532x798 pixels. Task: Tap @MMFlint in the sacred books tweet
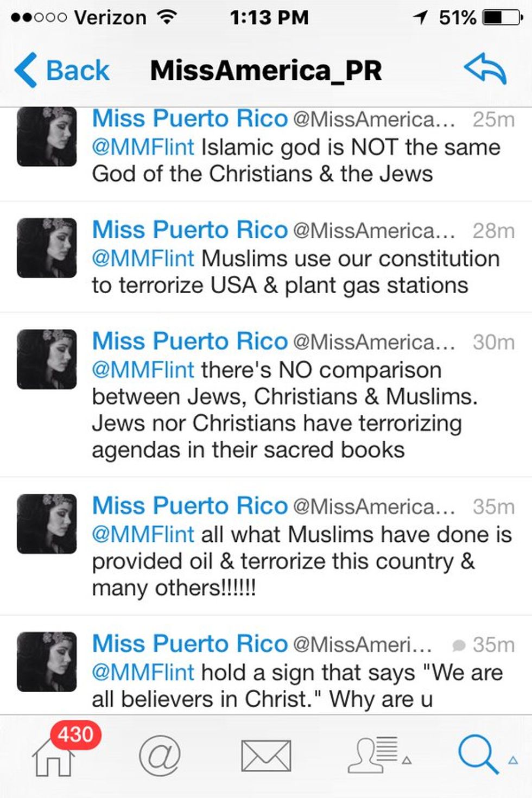tap(143, 370)
